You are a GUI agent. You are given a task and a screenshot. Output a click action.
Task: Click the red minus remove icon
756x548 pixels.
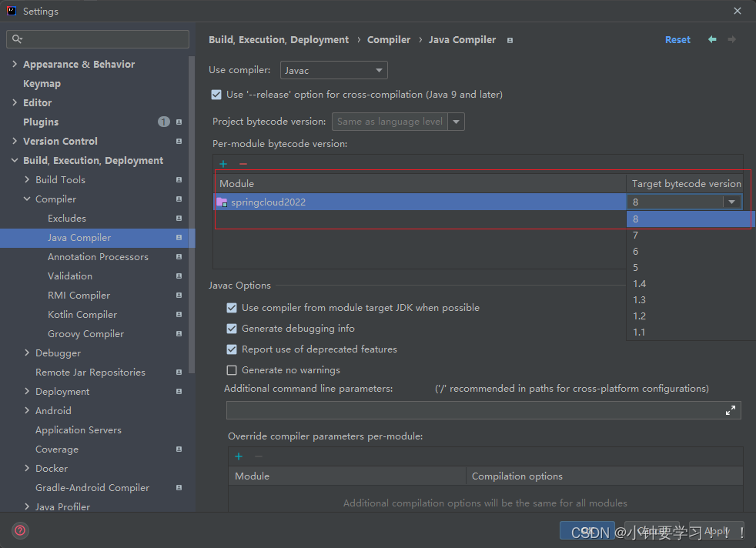tap(243, 164)
